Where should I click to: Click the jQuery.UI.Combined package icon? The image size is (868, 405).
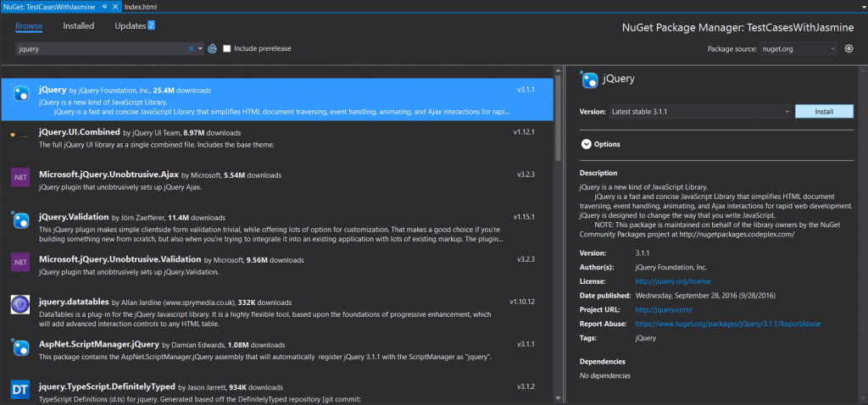(x=20, y=135)
